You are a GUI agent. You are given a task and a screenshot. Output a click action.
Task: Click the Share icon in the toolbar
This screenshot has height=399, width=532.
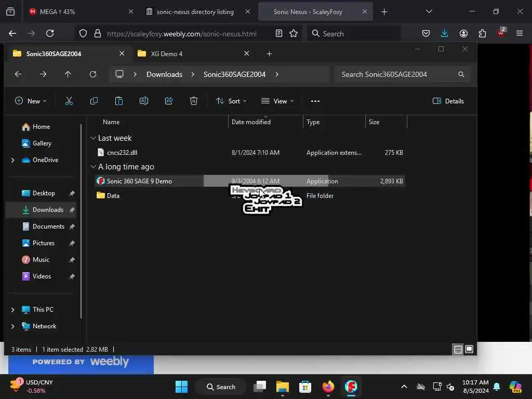[169, 101]
